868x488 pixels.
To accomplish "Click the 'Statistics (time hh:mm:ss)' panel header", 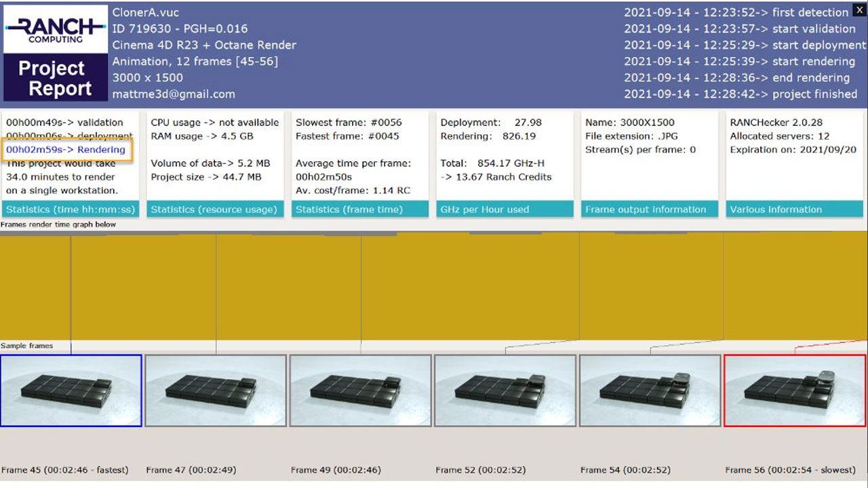I will pyautogui.click(x=71, y=209).
